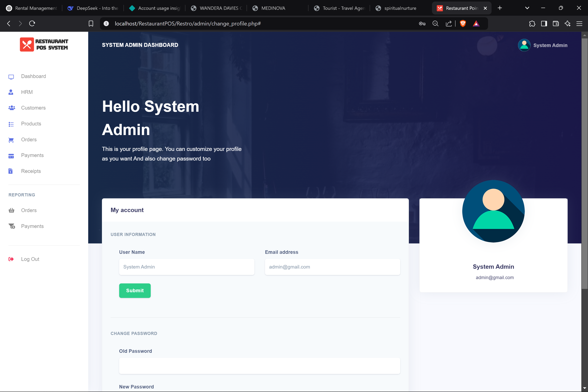The width and height of the screenshot is (588, 392).
Task: Click the System Admin name on profile card
Action: tap(493, 267)
